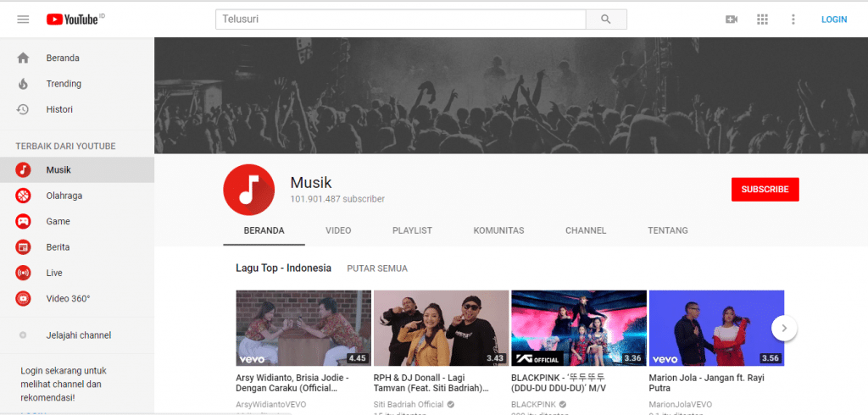Click the Olahraga basketball icon
Image resolution: width=868 pixels, height=415 pixels.
tap(23, 196)
